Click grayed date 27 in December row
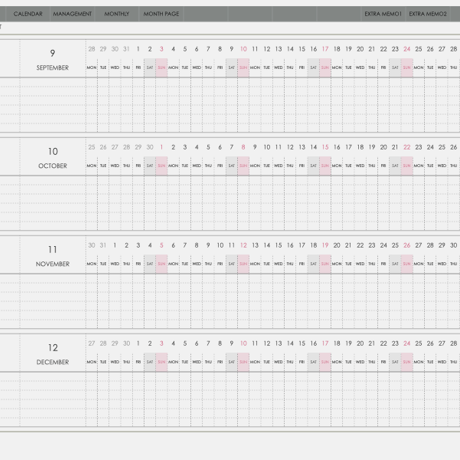 pos(92,343)
